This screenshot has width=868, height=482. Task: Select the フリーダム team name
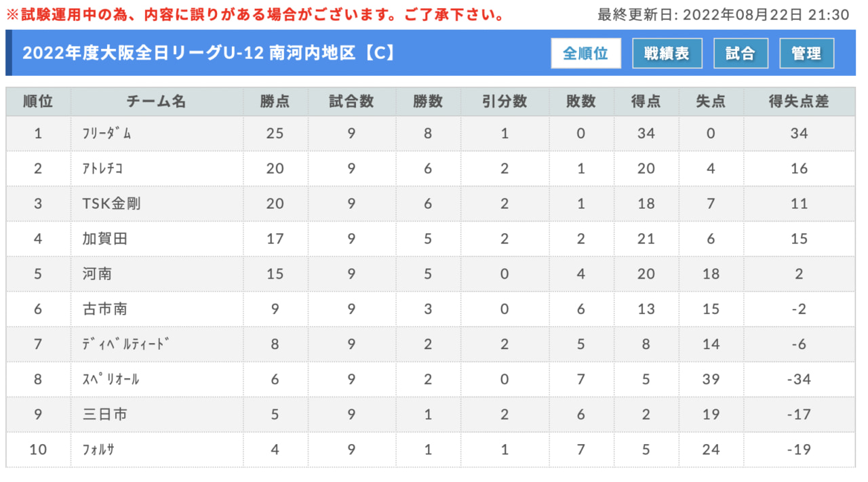(x=106, y=134)
